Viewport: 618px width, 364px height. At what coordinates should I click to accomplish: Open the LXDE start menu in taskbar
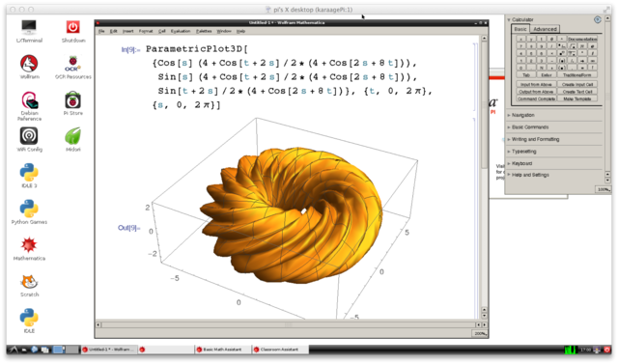point(14,350)
